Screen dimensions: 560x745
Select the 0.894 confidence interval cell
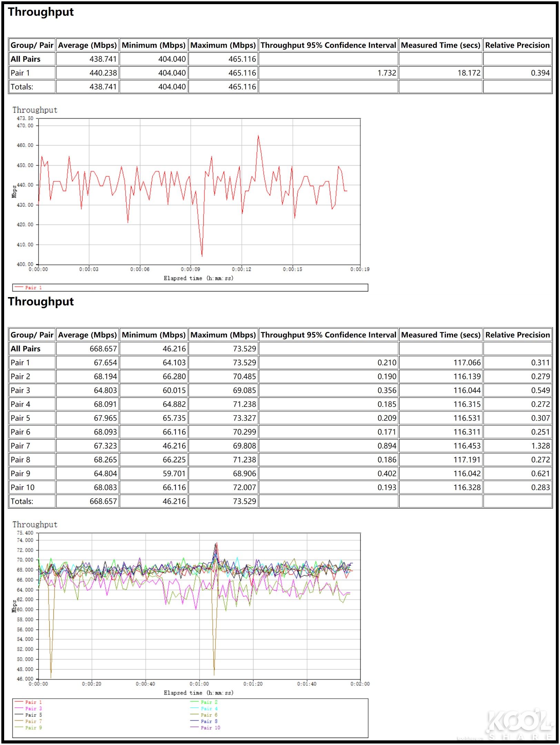click(328, 446)
